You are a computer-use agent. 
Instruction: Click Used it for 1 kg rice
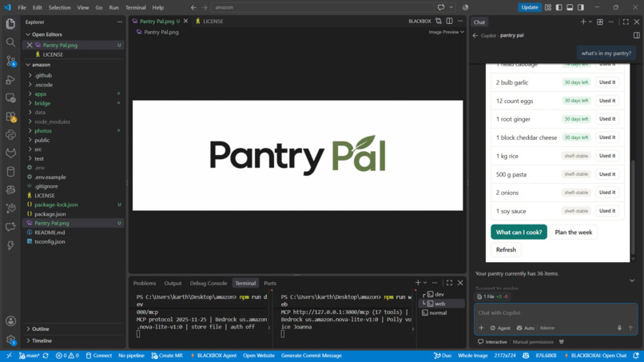coord(607,156)
